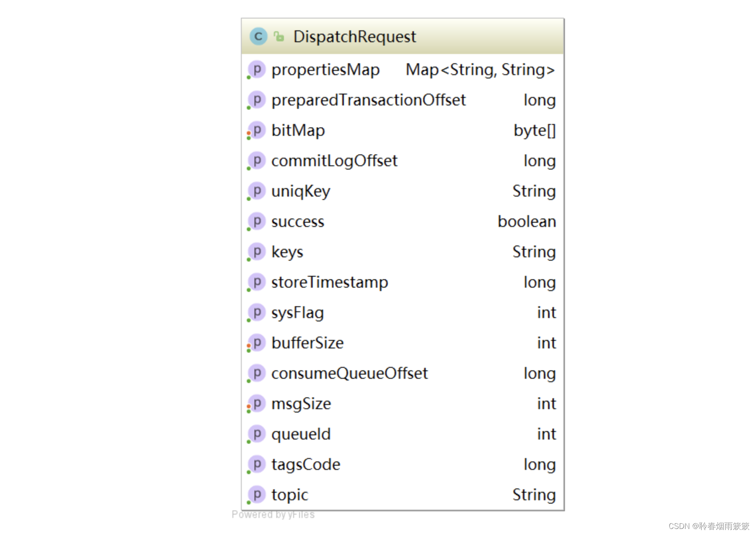Click the String type of topic

point(534,495)
